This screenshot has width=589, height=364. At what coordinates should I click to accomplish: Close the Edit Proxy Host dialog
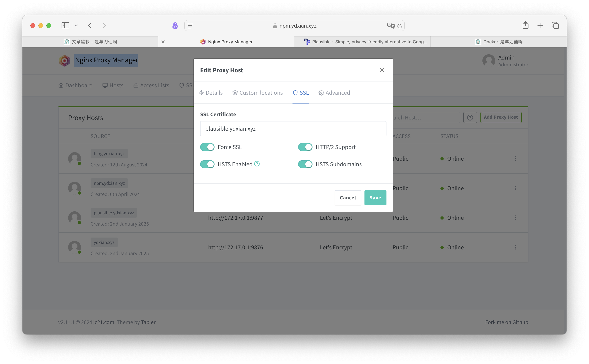point(382,70)
